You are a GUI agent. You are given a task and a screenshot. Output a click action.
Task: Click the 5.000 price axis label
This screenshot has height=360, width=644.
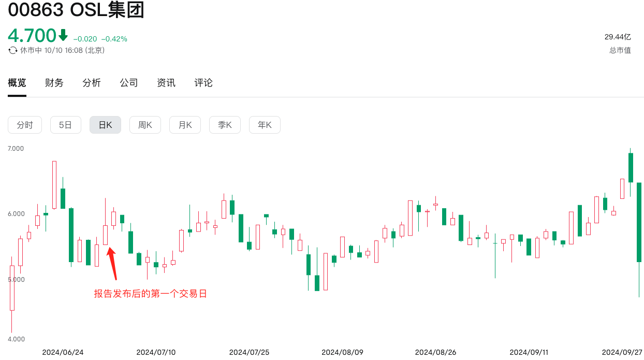(16, 280)
